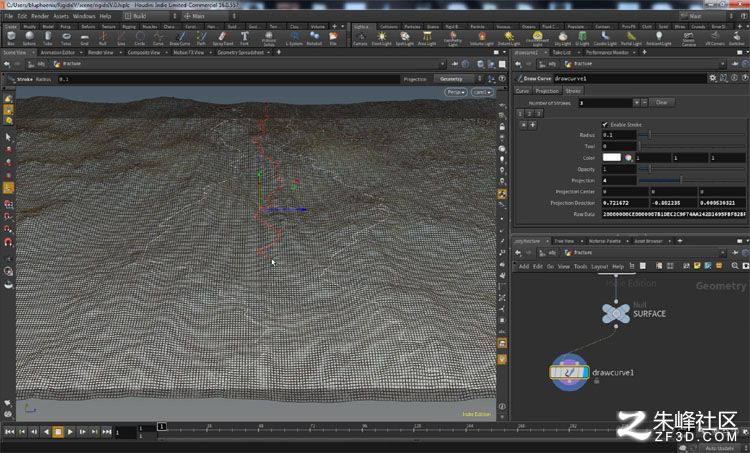The image size is (750, 453).
Task: Select the Metaball shelf tool
Action: point(314,38)
